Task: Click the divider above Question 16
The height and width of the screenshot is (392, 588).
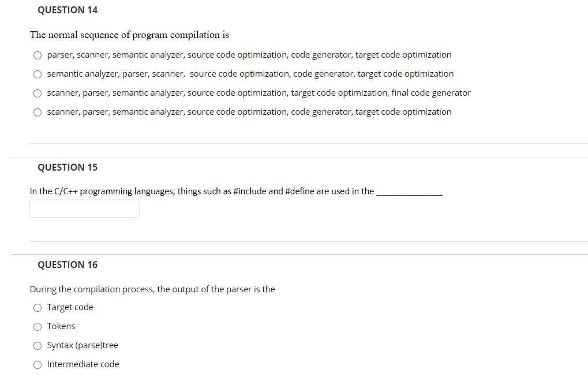Action: (x=294, y=252)
